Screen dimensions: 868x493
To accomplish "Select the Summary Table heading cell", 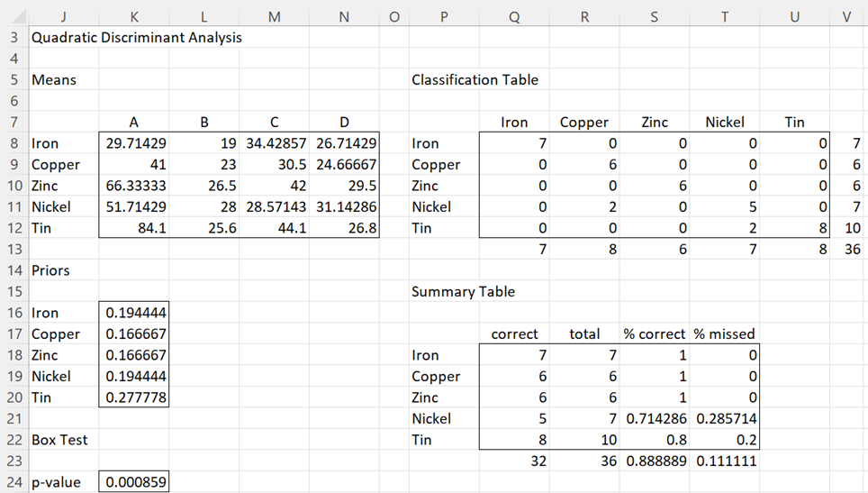I will pos(464,291).
